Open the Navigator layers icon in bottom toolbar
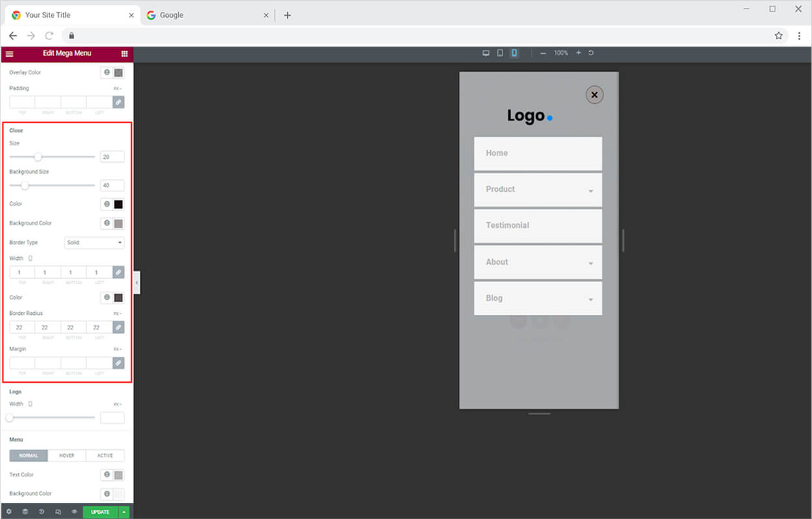This screenshot has height=519, width=812. [25, 512]
